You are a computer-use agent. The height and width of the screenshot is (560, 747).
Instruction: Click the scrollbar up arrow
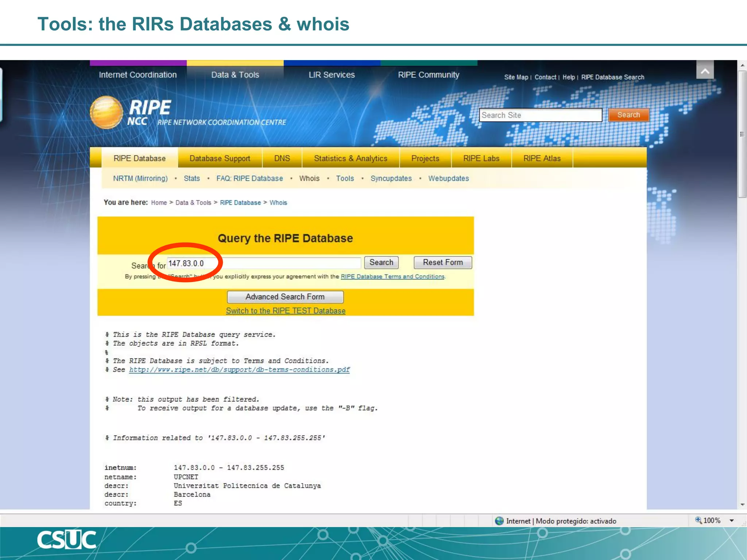click(x=742, y=65)
